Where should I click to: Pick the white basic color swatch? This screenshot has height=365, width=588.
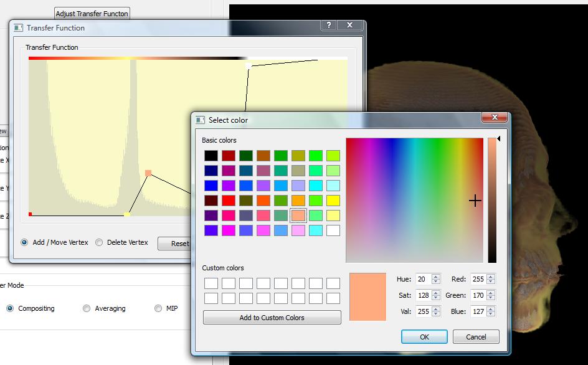333,230
